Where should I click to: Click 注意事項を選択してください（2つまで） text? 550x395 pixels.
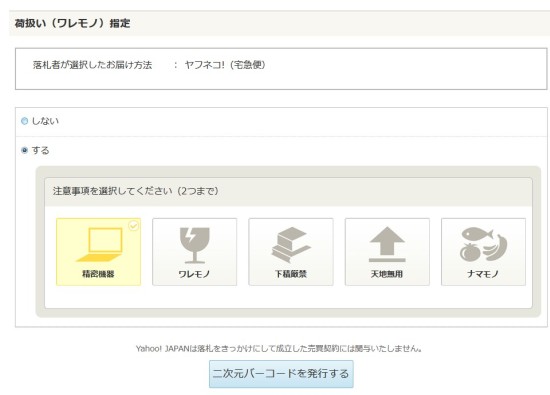pyautogui.click(x=135, y=191)
